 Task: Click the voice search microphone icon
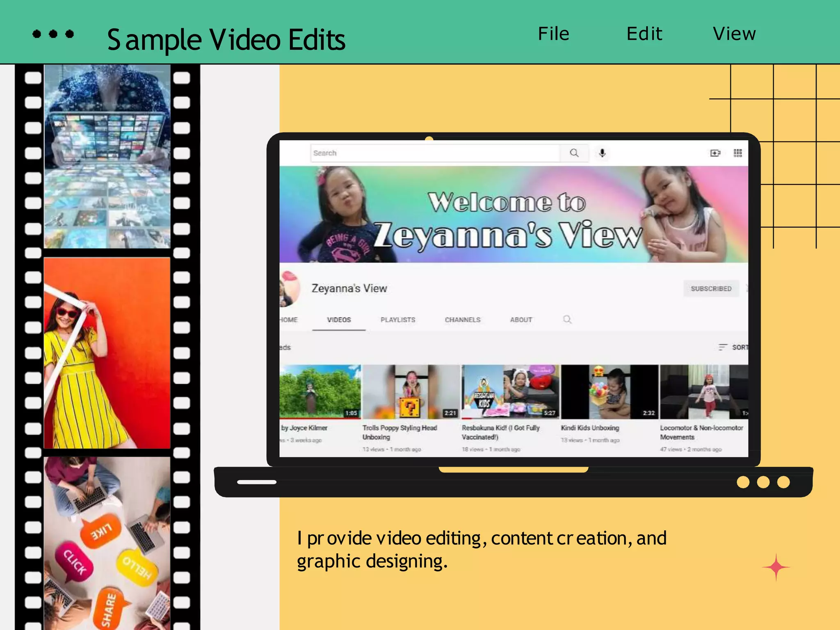[x=602, y=153]
